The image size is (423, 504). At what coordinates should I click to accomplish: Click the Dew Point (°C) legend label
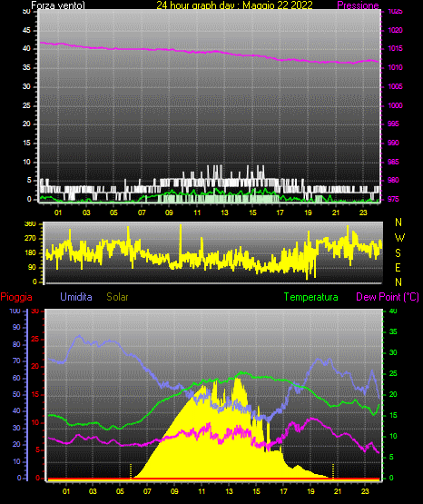pos(388,297)
